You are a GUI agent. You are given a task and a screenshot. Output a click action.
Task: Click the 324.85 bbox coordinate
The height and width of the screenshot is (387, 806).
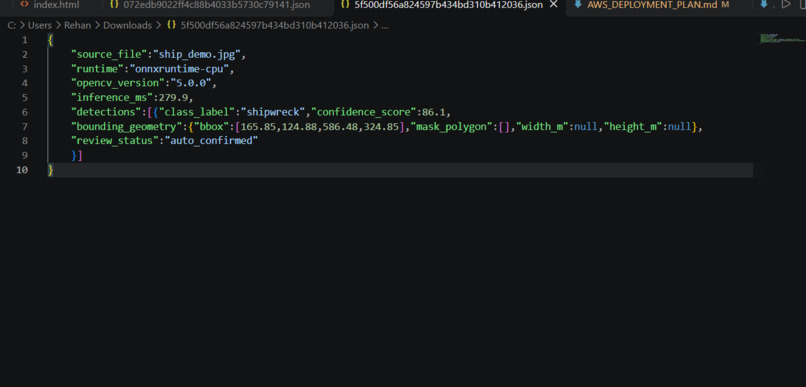coord(381,126)
